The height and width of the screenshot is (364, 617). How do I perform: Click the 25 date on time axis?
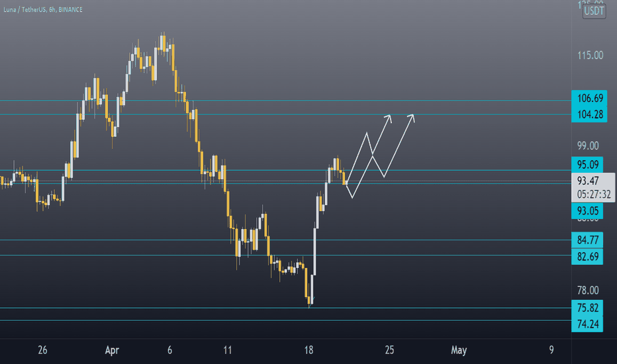389,350
